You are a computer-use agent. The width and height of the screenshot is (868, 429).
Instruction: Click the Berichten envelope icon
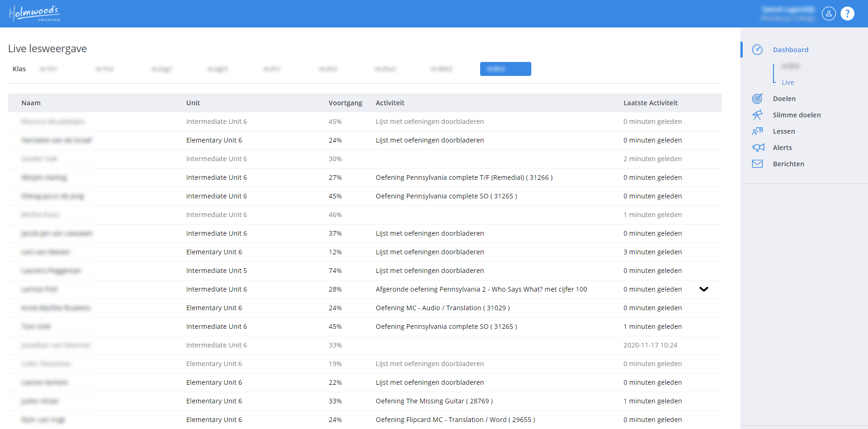758,164
